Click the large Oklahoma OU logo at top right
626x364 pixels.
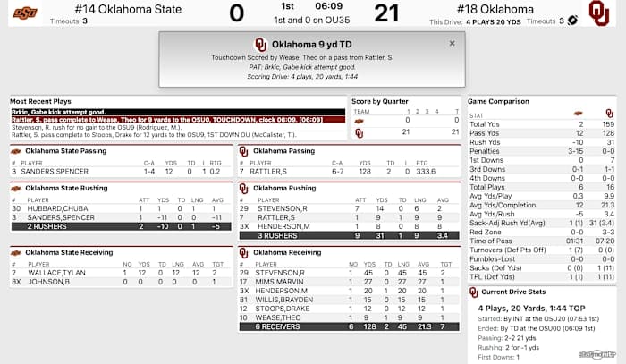coord(598,13)
